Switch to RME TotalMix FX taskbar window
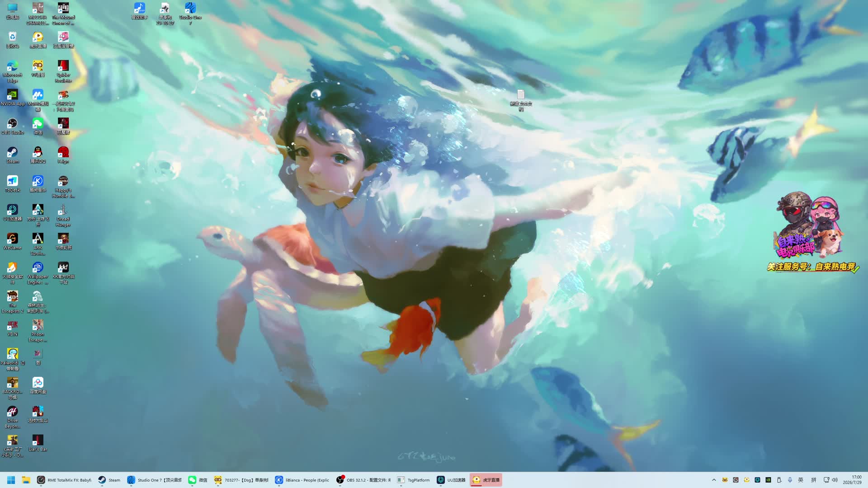 point(64,480)
